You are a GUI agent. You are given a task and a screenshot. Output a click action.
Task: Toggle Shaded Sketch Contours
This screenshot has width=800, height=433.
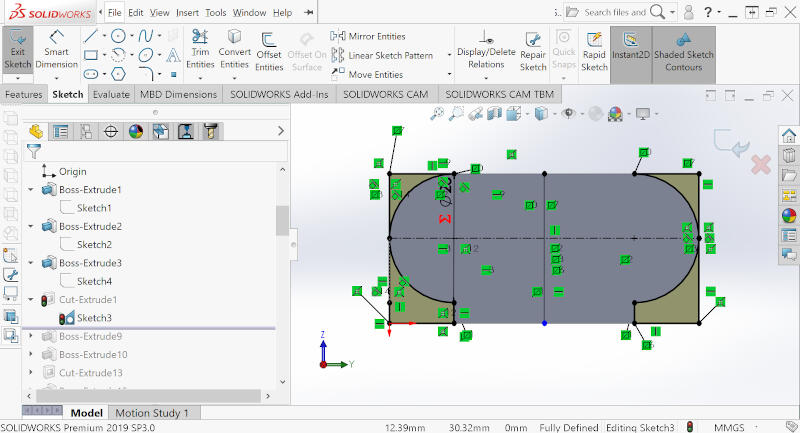[684, 53]
